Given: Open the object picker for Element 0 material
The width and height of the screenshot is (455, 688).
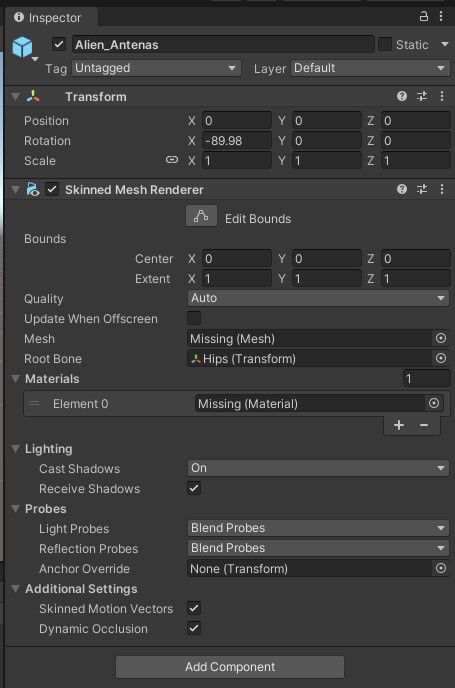Looking at the screenshot, I should [x=434, y=403].
